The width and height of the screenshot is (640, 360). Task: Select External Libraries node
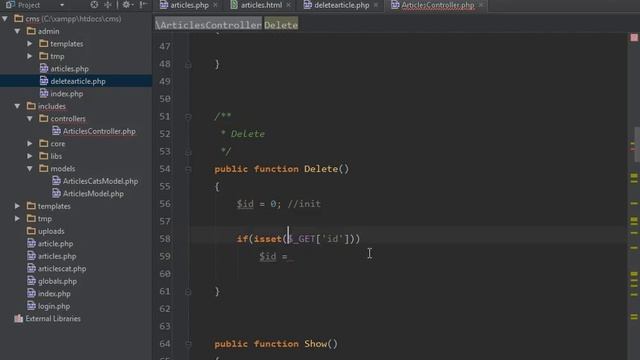[53, 319]
